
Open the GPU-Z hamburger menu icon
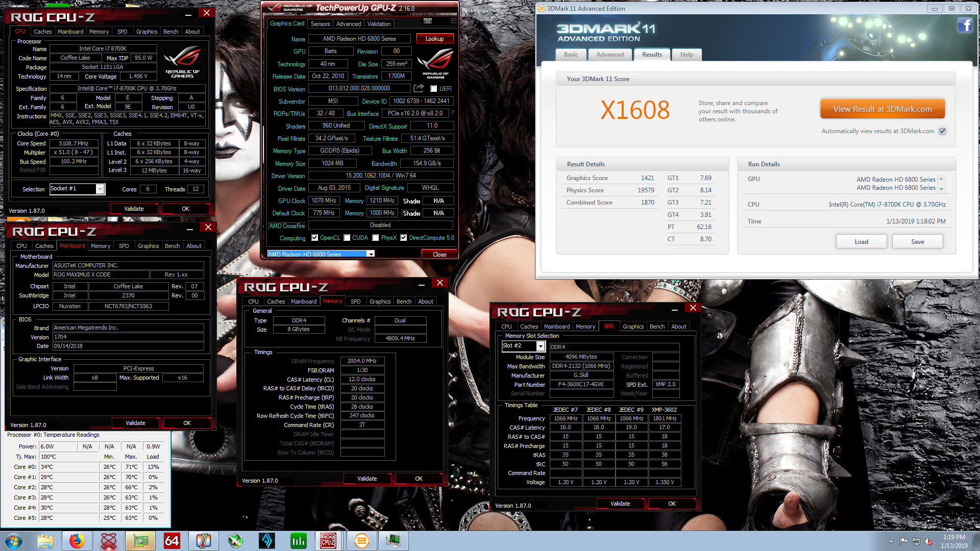(x=453, y=21)
